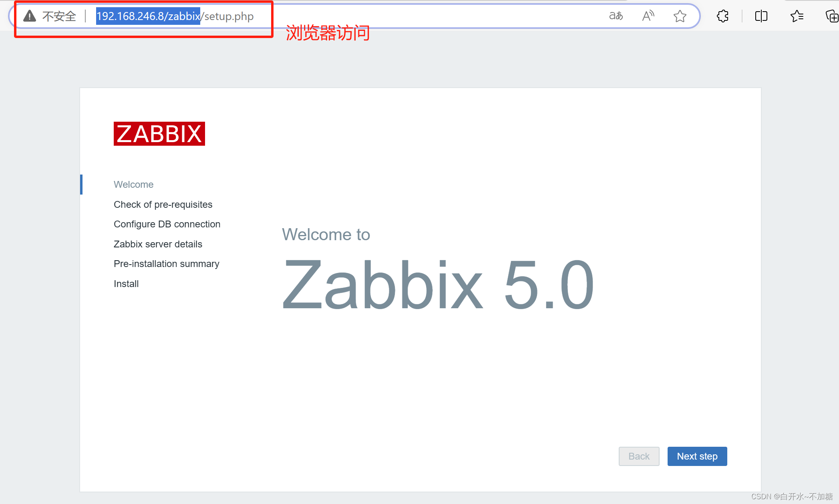Select Configure DB connection step
Image resolution: width=839 pixels, height=504 pixels.
[167, 224]
